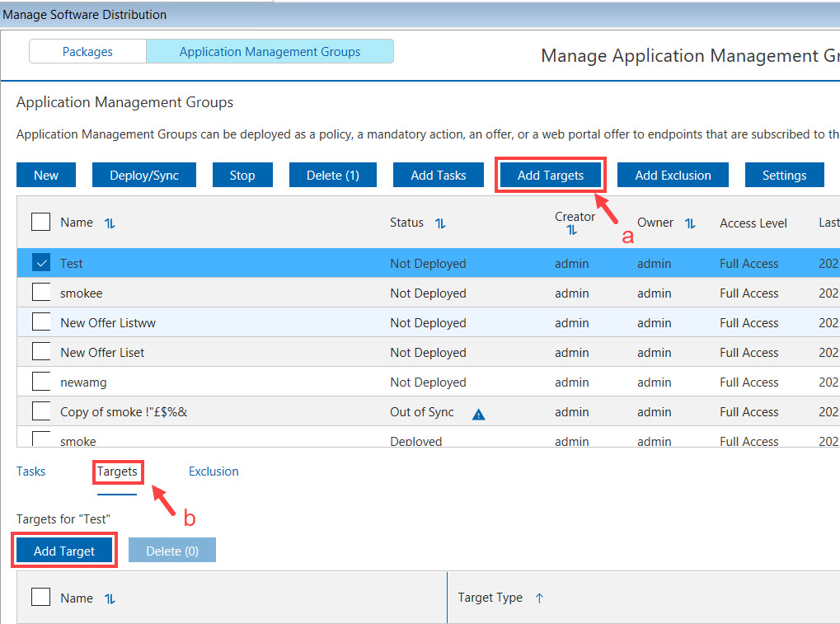Switch to the Packages tab
The height and width of the screenshot is (624, 840).
click(x=87, y=51)
